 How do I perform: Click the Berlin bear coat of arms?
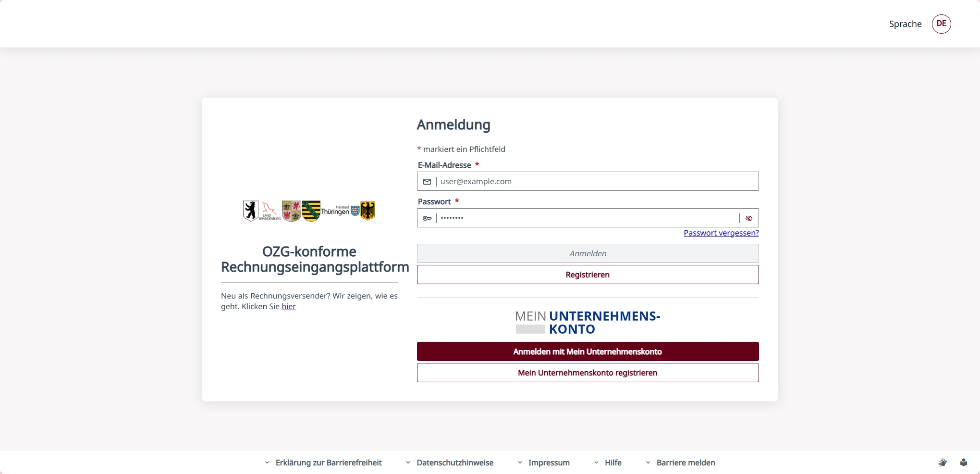pos(250,211)
